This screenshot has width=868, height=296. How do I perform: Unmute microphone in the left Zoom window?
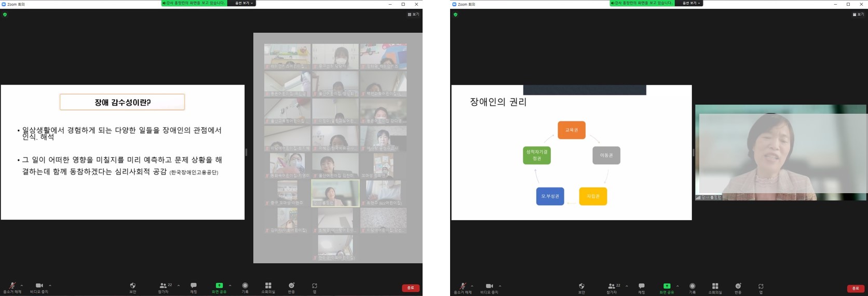[12, 287]
